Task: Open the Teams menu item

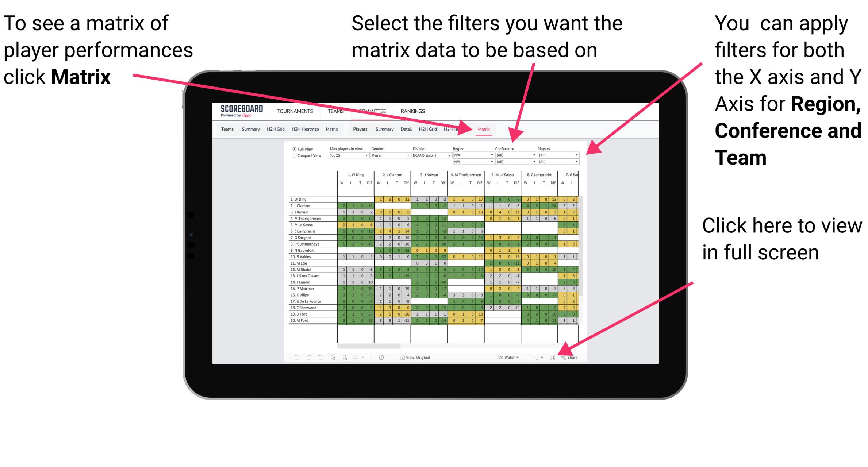Action: click(x=335, y=112)
